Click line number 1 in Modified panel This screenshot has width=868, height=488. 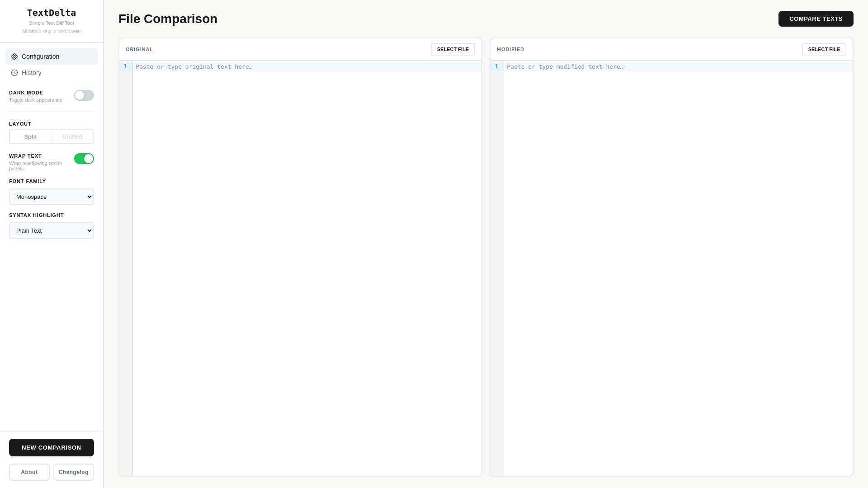click(497, 66)
